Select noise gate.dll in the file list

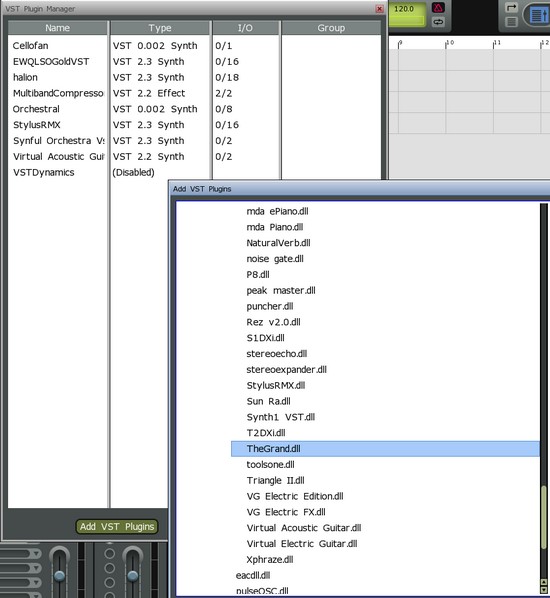[275, 259]
